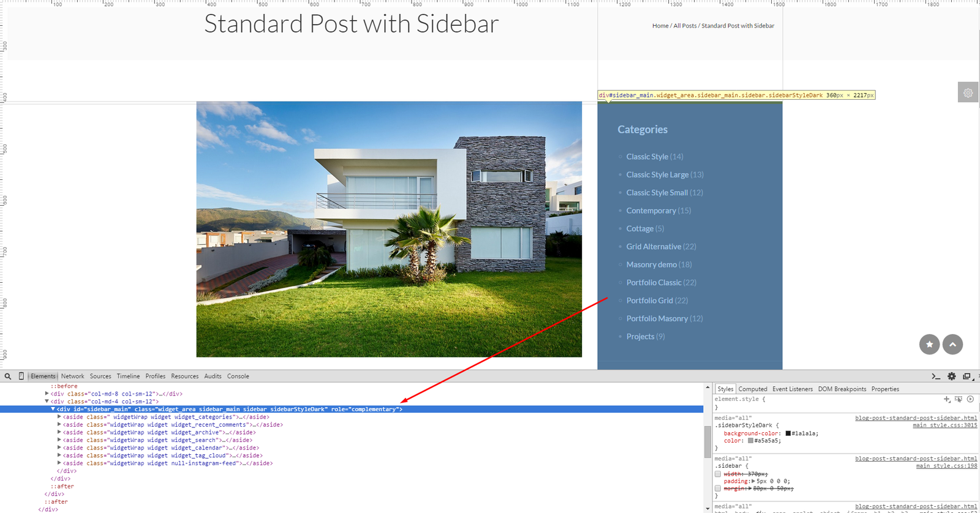
Task: Click the star button on the page
Action: (929, 344)
